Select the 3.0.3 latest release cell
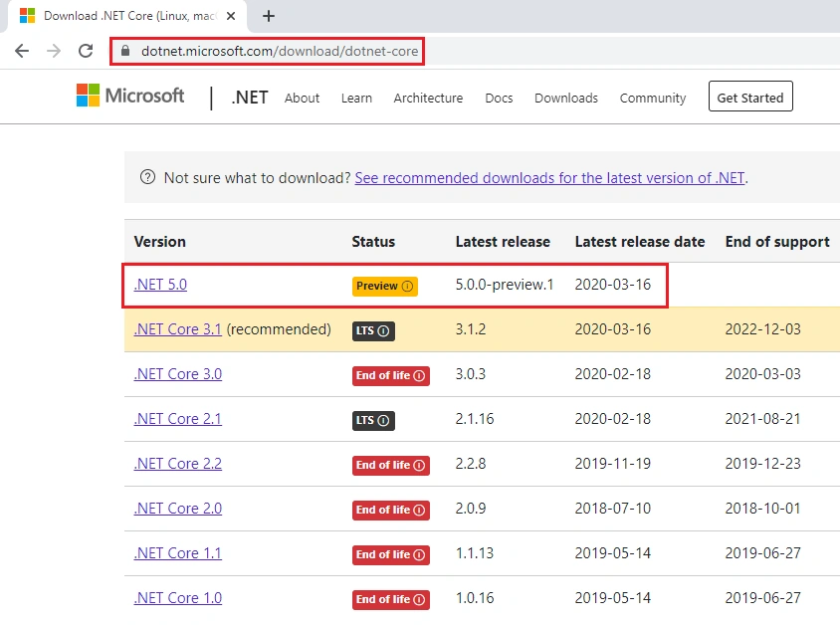This screenshot has height=625, width=840. point(471,374)
